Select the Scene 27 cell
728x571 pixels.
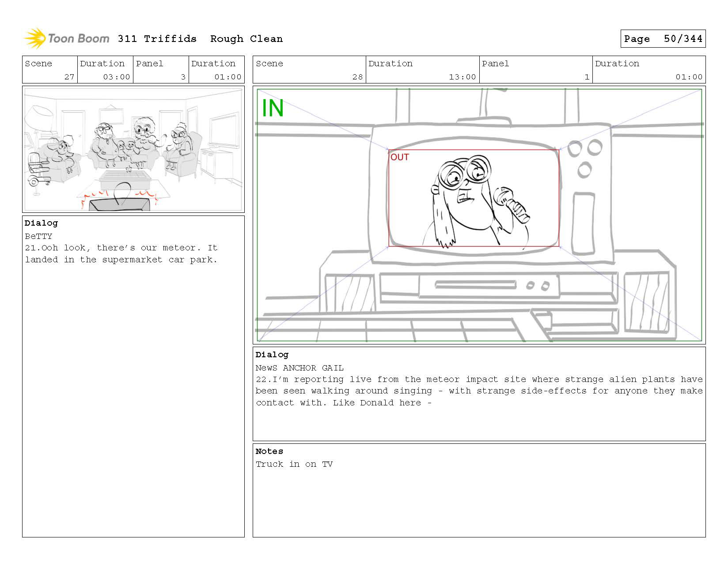pos(50,70)
